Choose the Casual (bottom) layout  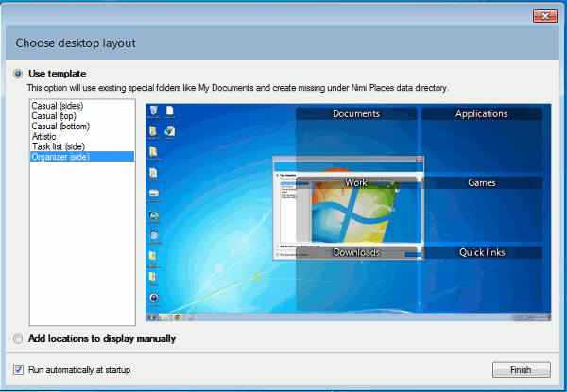60,127
